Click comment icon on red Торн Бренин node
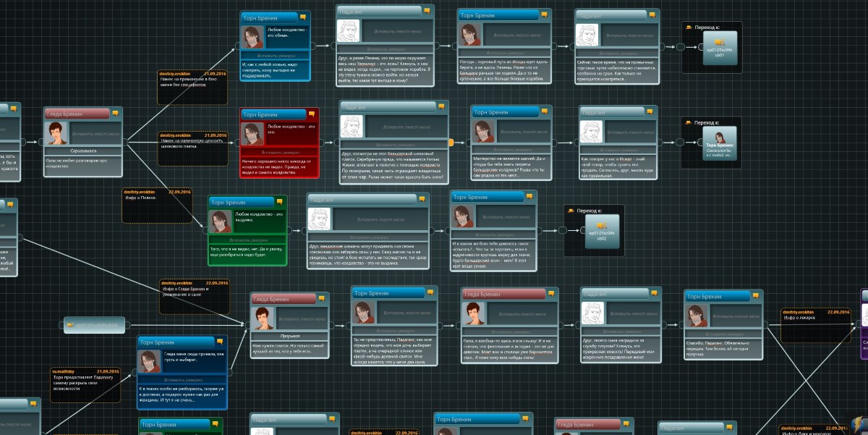This screenshot has height=435, width=868. [310, 114]
